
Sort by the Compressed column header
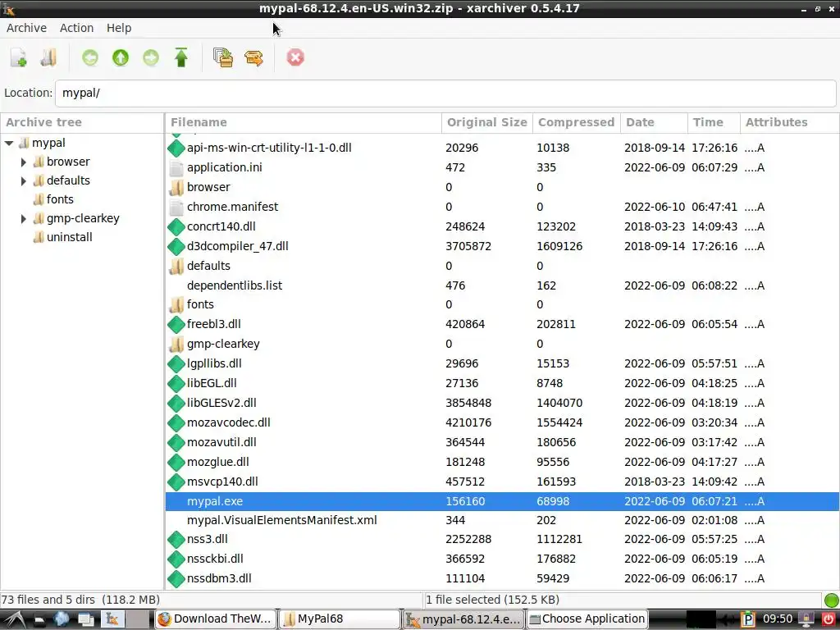pos(577,123)
